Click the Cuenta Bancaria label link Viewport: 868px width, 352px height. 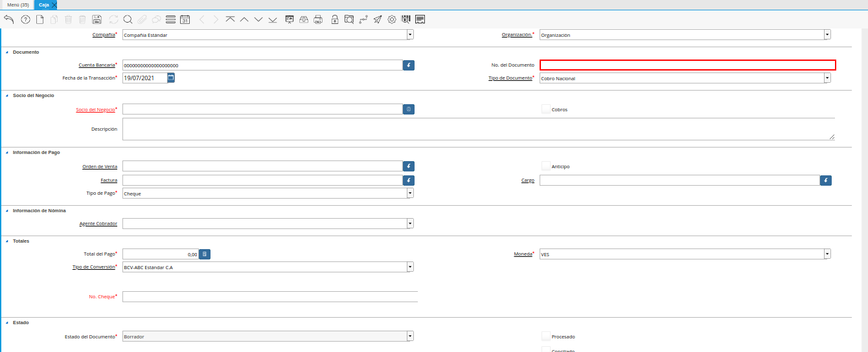(97, 65)
